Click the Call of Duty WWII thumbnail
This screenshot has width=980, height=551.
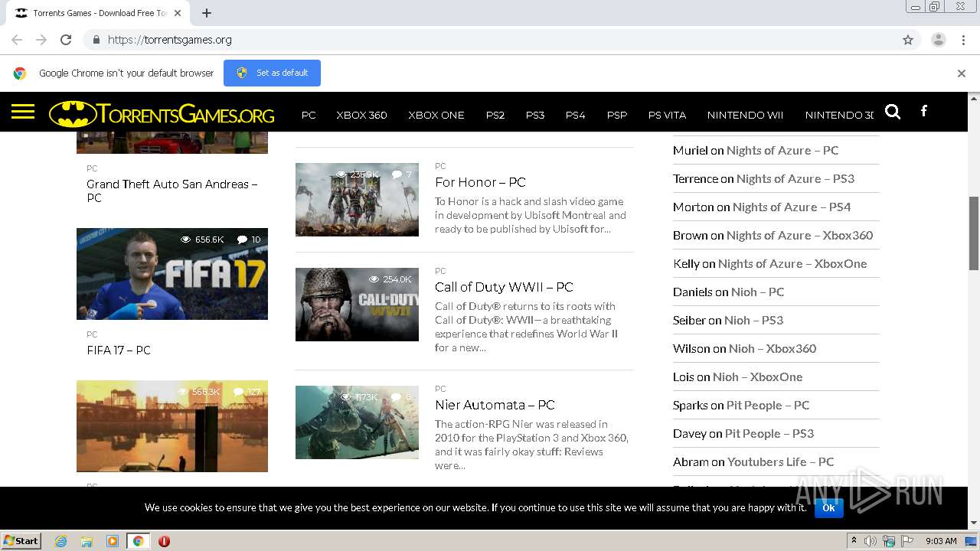click(x=357, y=305)
